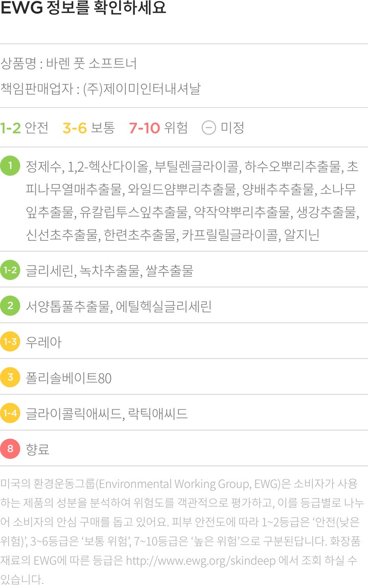Image resolution: width=368 pixels, height=588 pixels.
Task: Click the yellow grade 3 badge
Action: coord(10,377)
